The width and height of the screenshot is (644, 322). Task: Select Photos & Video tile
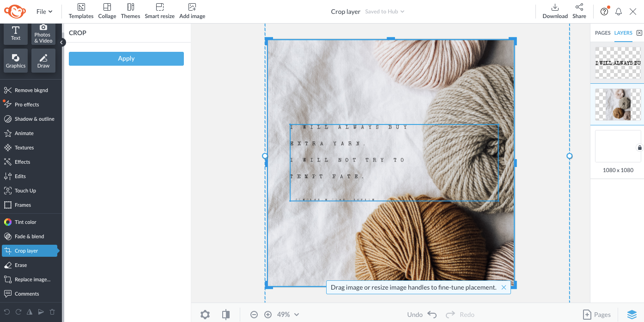[43, 34]
